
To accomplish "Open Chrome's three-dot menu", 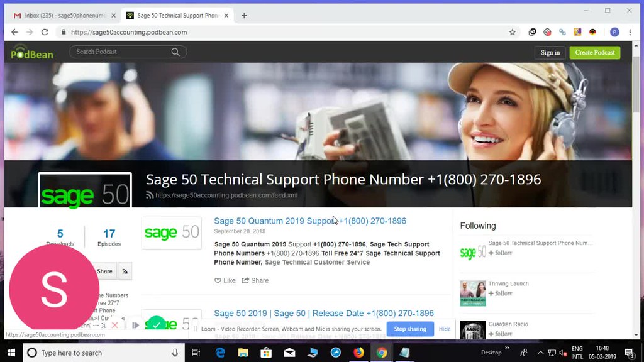I will point(631,31).
